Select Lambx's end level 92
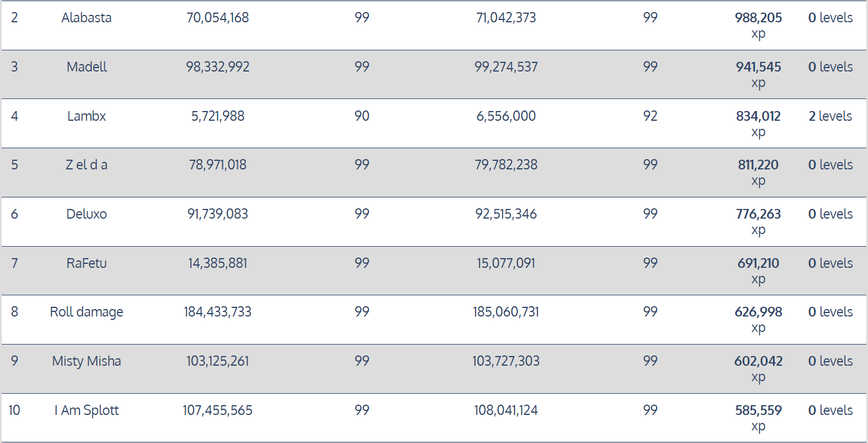Image resolution: width=868 pixels, height=443 pixels. point(650,116)
